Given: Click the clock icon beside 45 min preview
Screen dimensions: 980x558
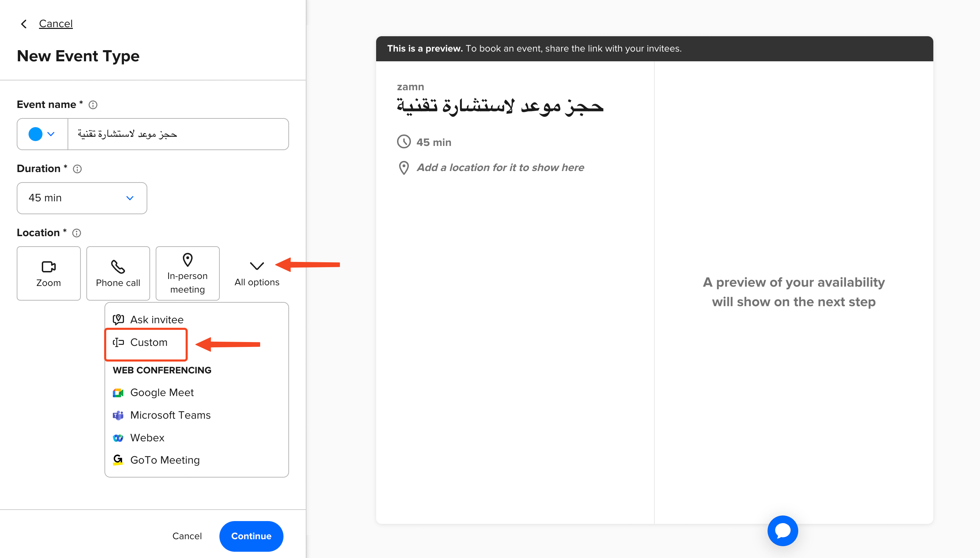Looking at the screenshot, I should click(404, 141).
